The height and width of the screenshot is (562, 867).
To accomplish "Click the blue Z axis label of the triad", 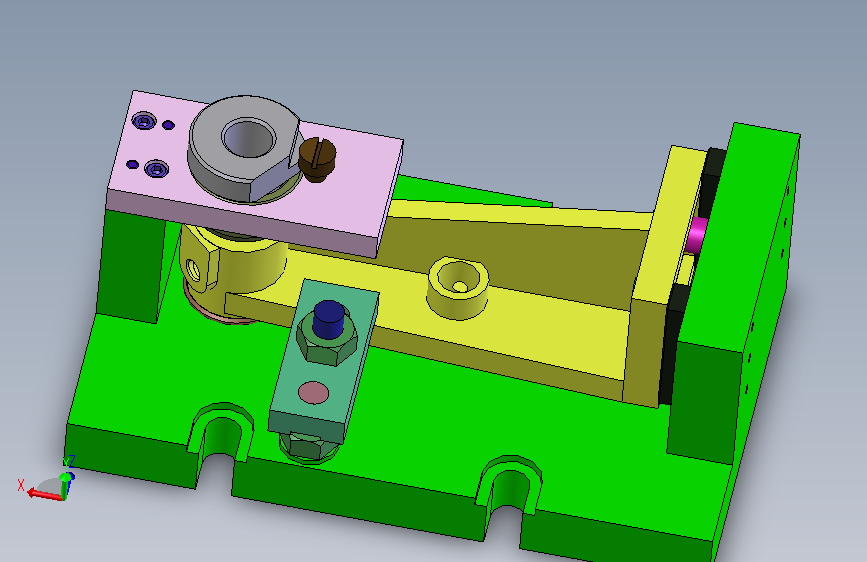I will pos(72,461).
